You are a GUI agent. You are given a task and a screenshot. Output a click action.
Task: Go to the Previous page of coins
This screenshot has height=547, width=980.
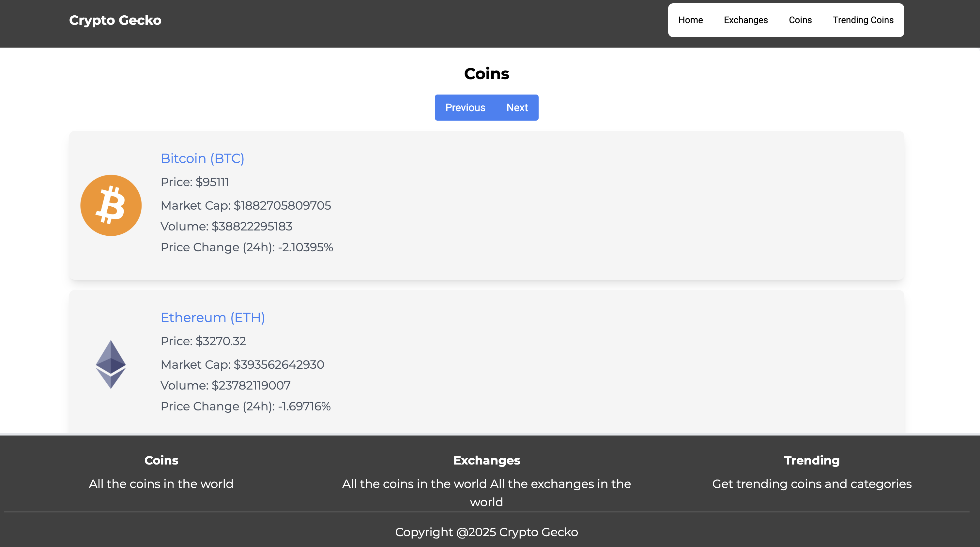[x=465, y=108]
